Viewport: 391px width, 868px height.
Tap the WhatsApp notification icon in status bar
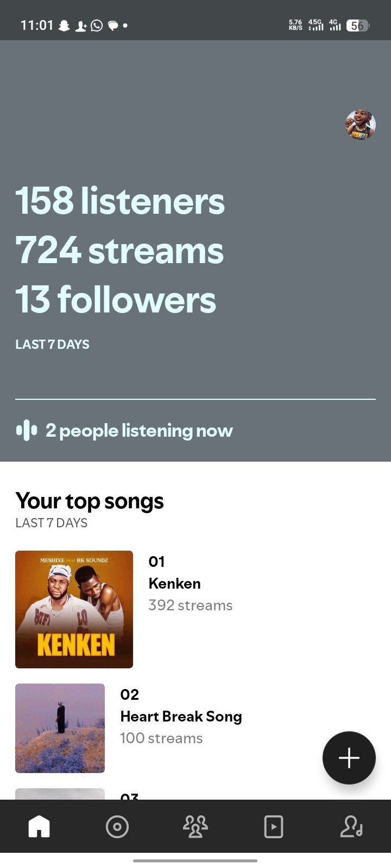tap(97, 25)
